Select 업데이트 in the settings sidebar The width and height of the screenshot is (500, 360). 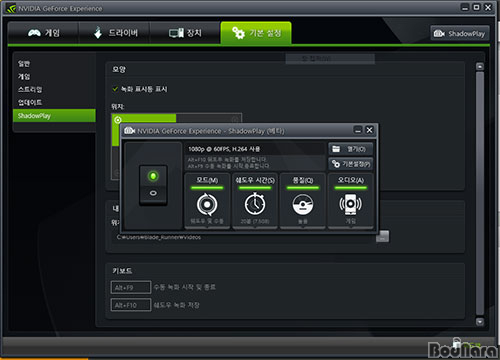pyautogui.click(x=30, y=102)
